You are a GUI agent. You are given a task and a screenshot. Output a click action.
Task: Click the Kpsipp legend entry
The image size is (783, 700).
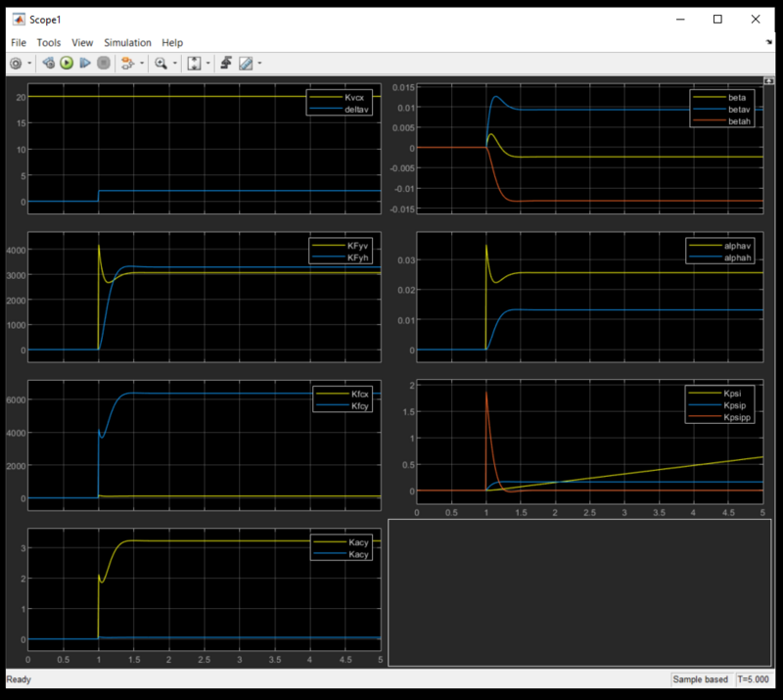pyautogui.click(x=736, y=415)
